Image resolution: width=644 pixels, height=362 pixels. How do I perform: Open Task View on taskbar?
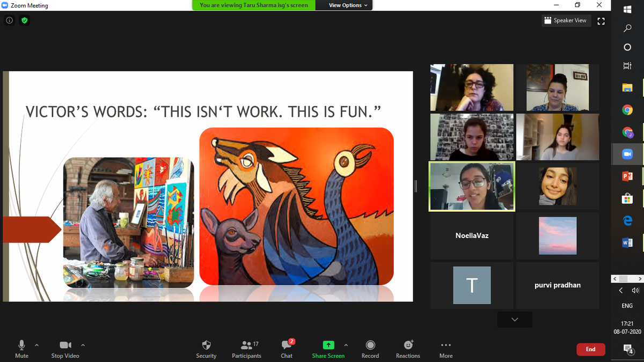627,66
